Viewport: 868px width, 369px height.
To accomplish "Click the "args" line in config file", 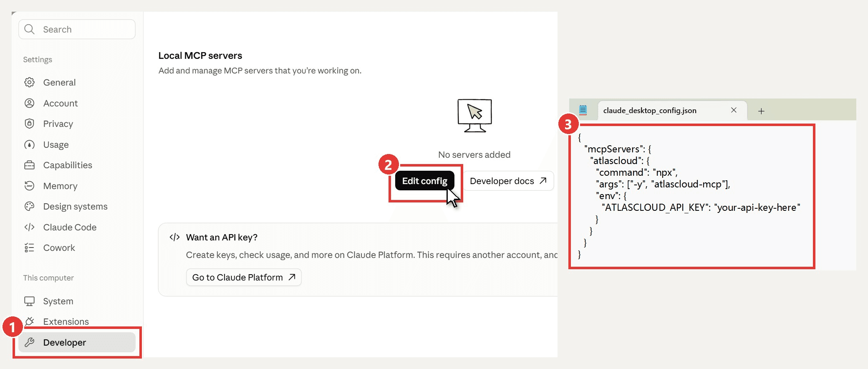I will tap(663, 184).
